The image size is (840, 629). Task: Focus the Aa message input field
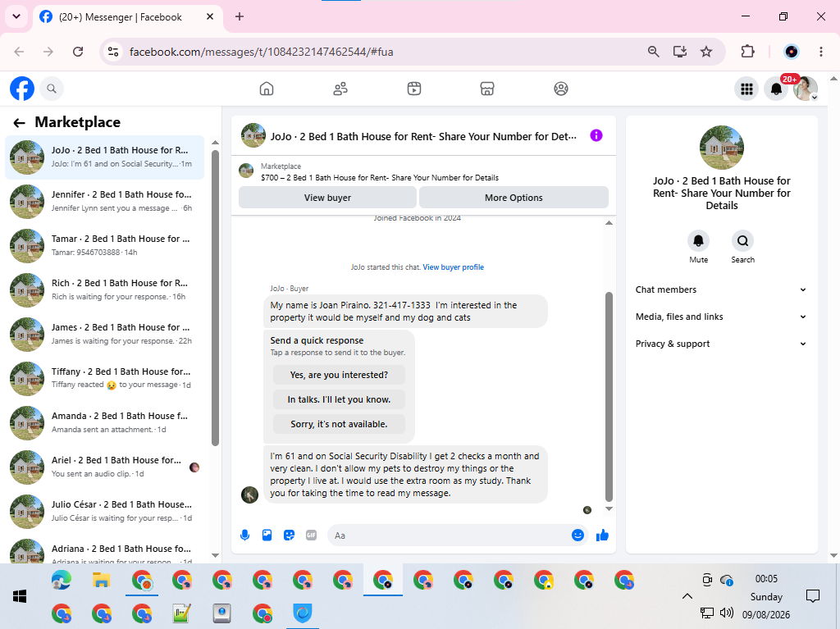coord(450,536)
